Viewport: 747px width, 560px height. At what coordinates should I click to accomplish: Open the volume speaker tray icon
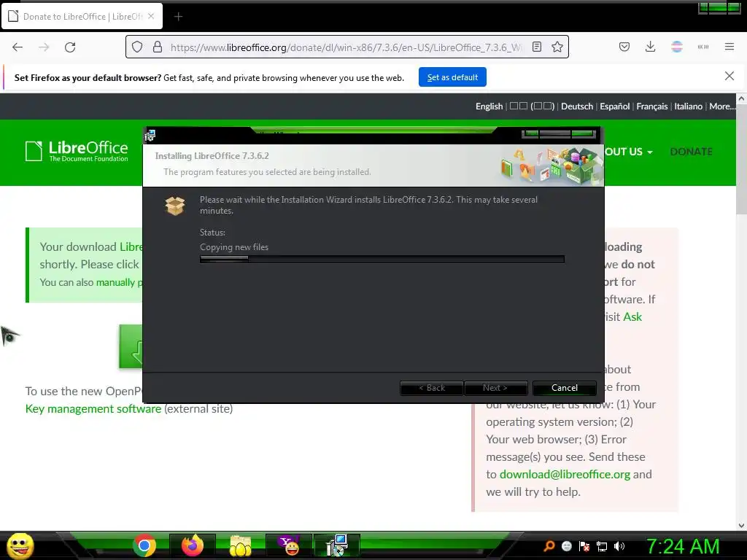619,546
